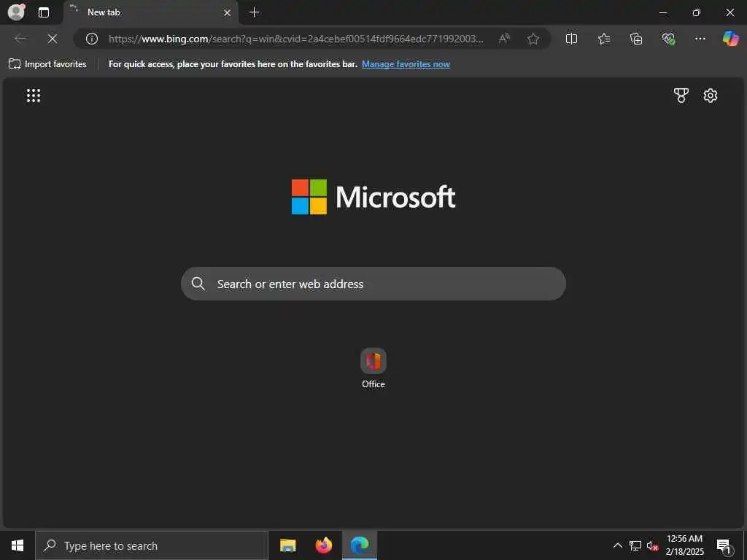This screenshot has width=747, height=560.
Task: Open the notification center icon
Action: point(724,546)
